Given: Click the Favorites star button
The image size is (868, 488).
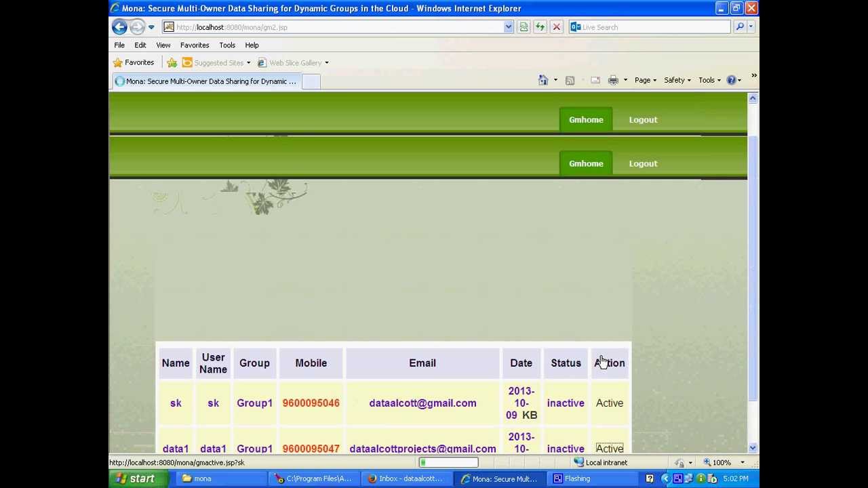Looking at the screenshot, I should click(x=134, y=62).
